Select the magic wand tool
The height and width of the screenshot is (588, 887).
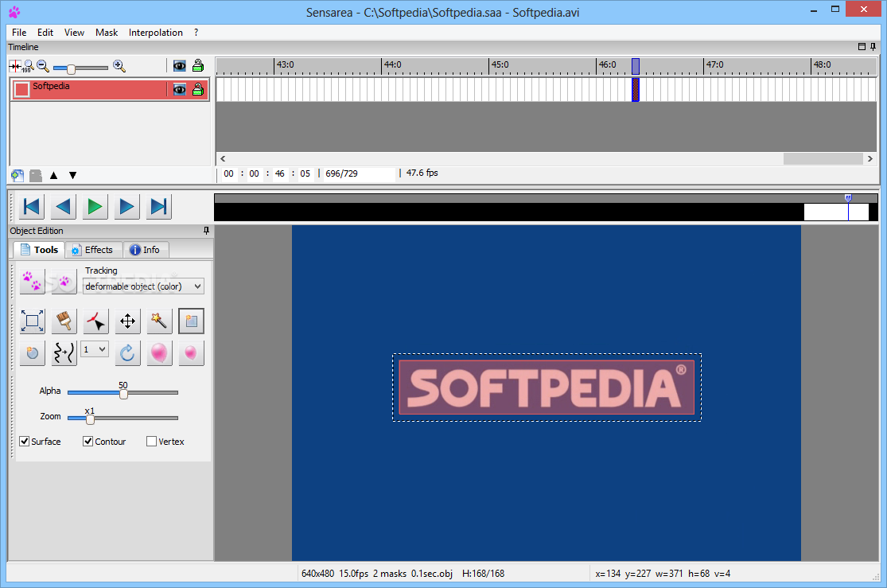pos(160,321)
